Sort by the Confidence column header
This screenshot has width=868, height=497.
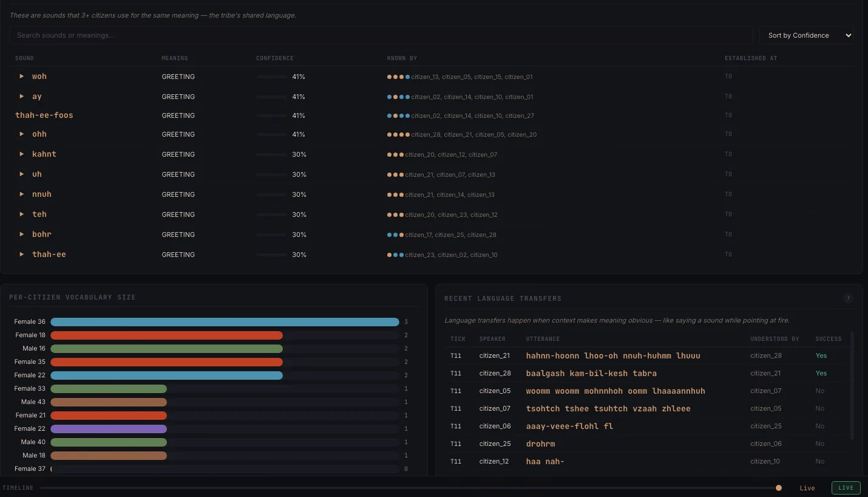(274, 58)
